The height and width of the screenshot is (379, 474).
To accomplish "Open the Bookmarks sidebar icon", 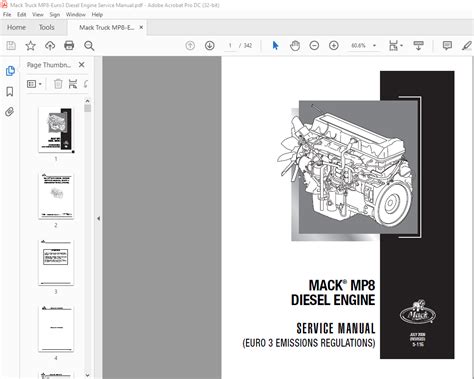I will pyautogui.click(x=10, y=91).
